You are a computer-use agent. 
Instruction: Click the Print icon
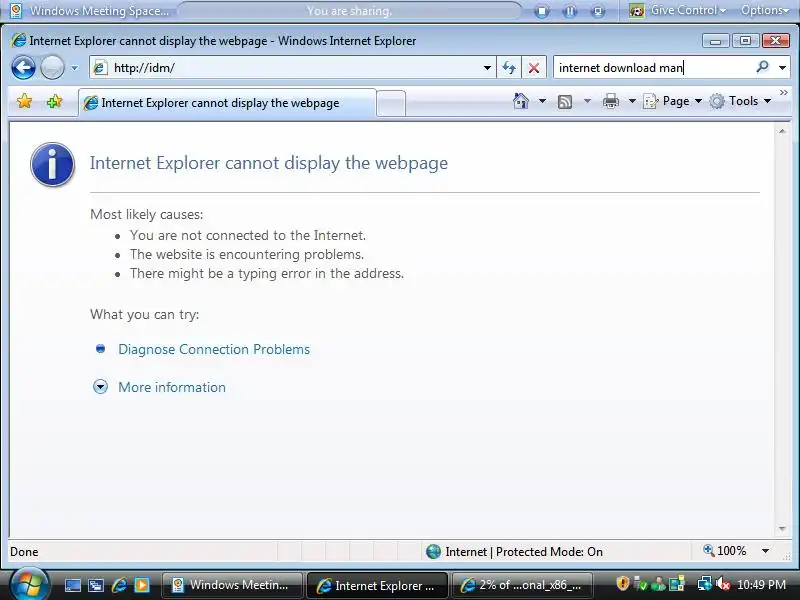[x=611, y=101]
